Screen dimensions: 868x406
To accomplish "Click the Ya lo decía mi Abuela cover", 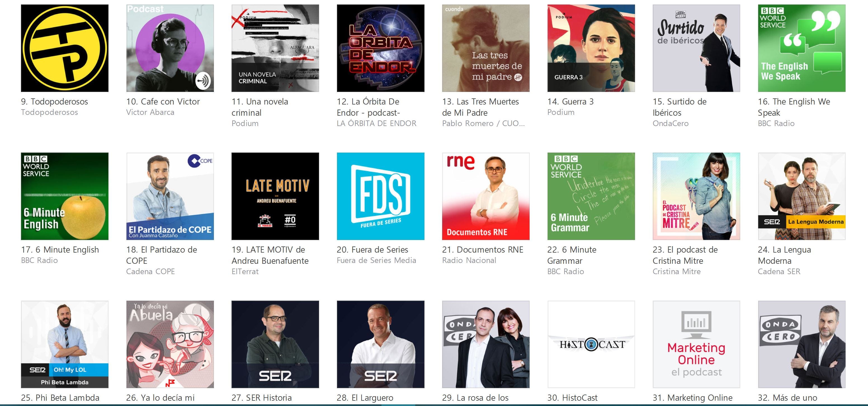I will (x=170, y=345).
